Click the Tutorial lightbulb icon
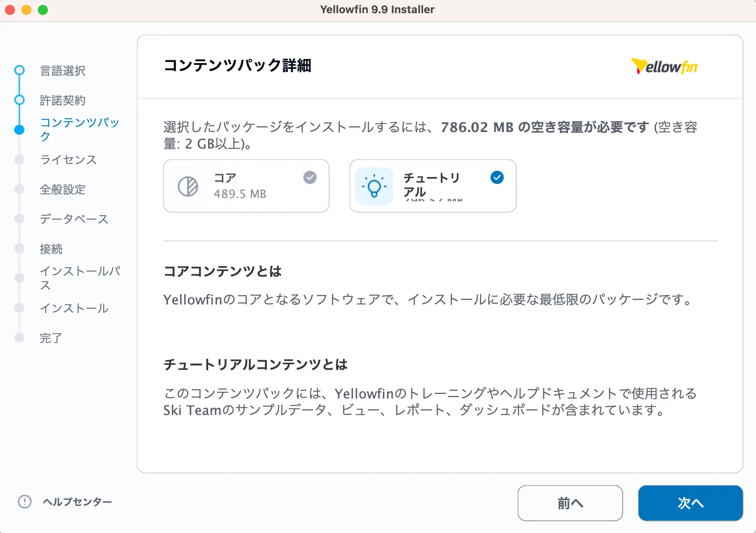756x533 pixels. pyautogui.click(x=374, y=186)
